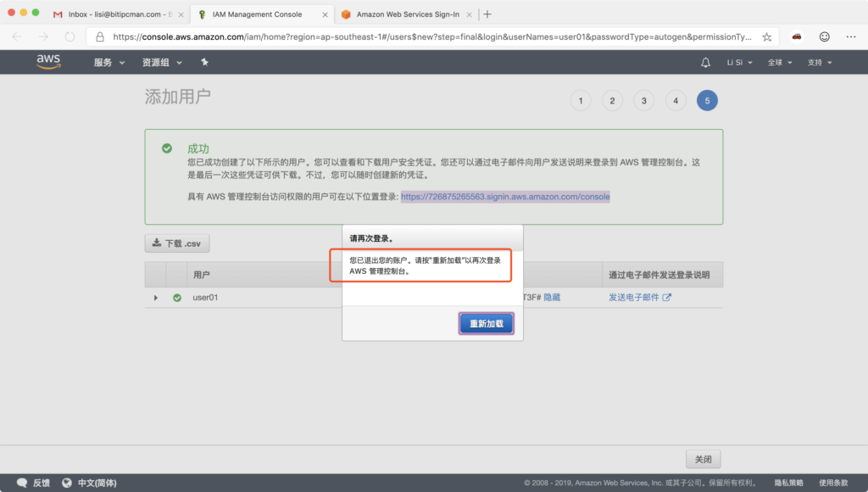Open the red car extension icon
The image size is (868, 492).
point(797,36)
